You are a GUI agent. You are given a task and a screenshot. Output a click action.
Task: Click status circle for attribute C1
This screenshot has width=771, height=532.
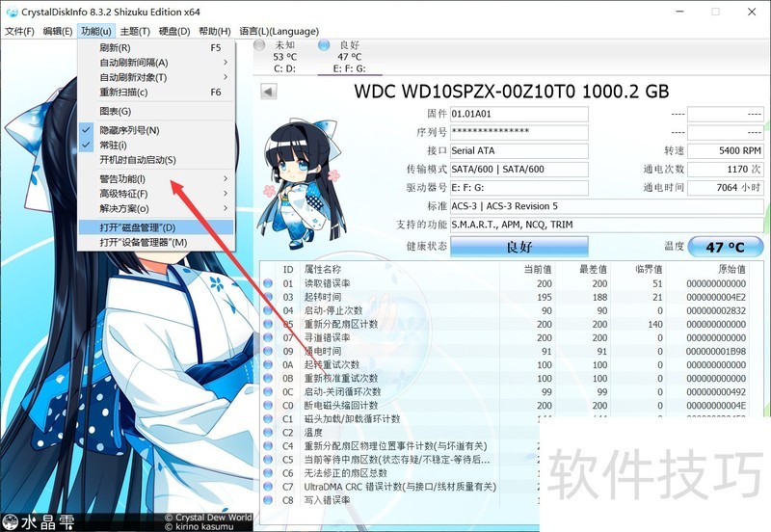pos(268,419)
